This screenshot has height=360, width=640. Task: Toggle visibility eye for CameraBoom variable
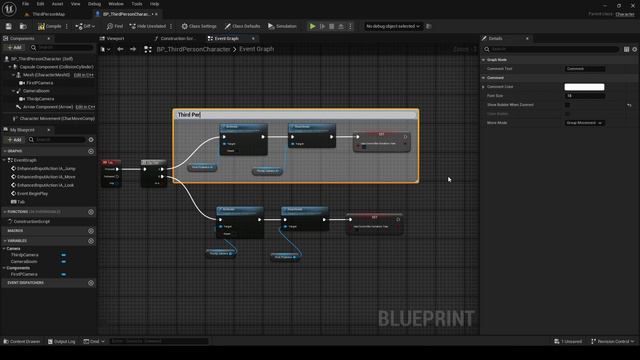(64, 262)
